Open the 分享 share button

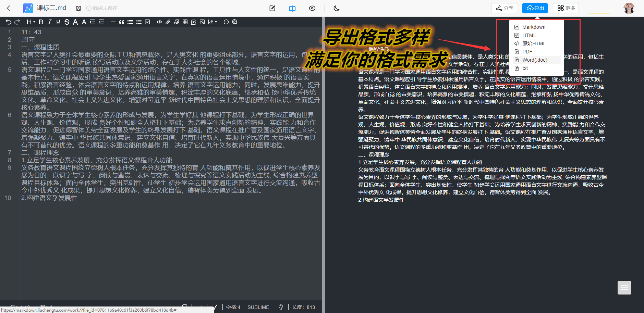[x=504, y=8]
